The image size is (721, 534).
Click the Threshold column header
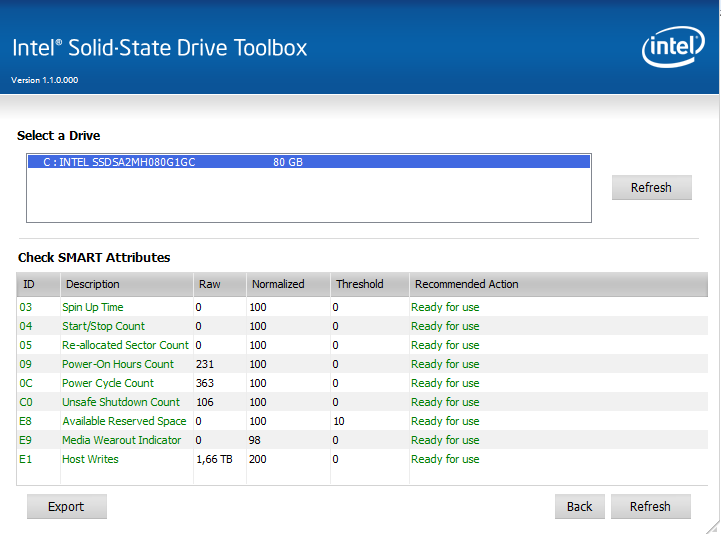(x=370, y=284)
